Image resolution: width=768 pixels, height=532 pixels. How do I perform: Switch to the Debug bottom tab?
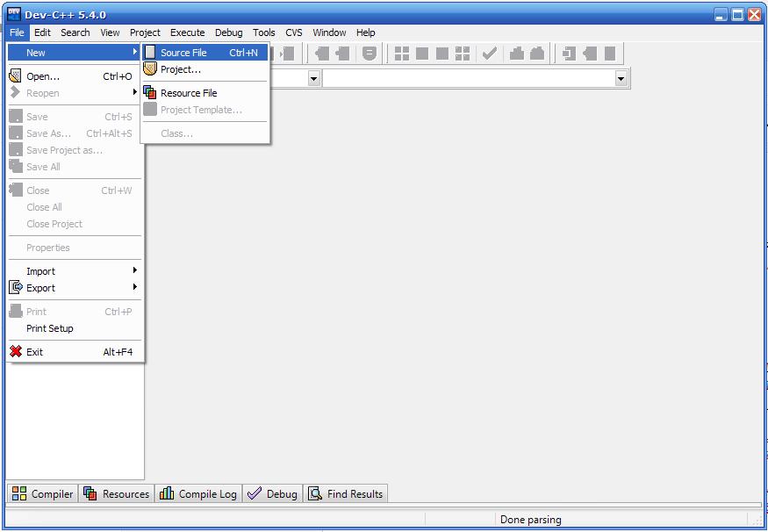tap(272, 493)
